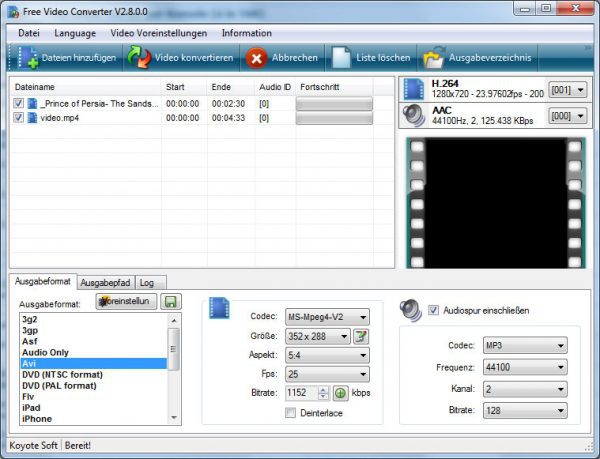Open the audio Bitrate 128 dropdown
Image resolution: width=600 pixels, height=459 pixels.
(x=525, y=410)
